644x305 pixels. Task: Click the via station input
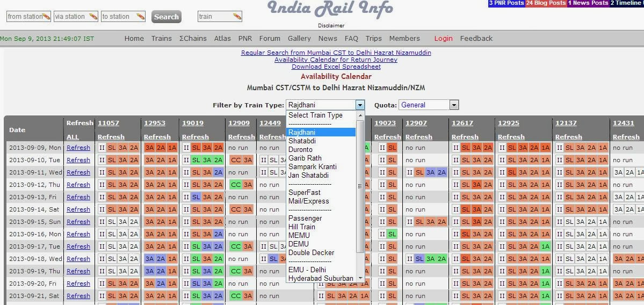point(76,17)
